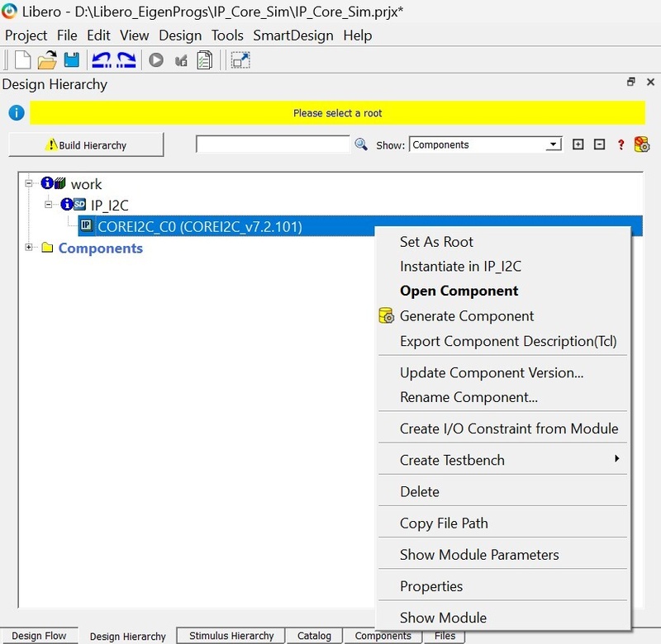
Task: Expand all hierarchy nodes with plus box icon
Action: (578, 144)
